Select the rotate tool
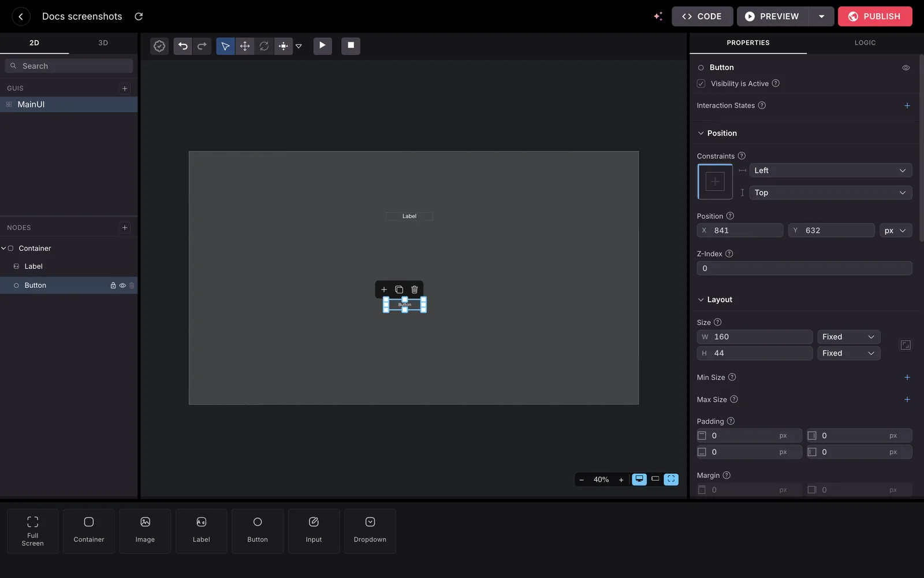 coord(264,46)
